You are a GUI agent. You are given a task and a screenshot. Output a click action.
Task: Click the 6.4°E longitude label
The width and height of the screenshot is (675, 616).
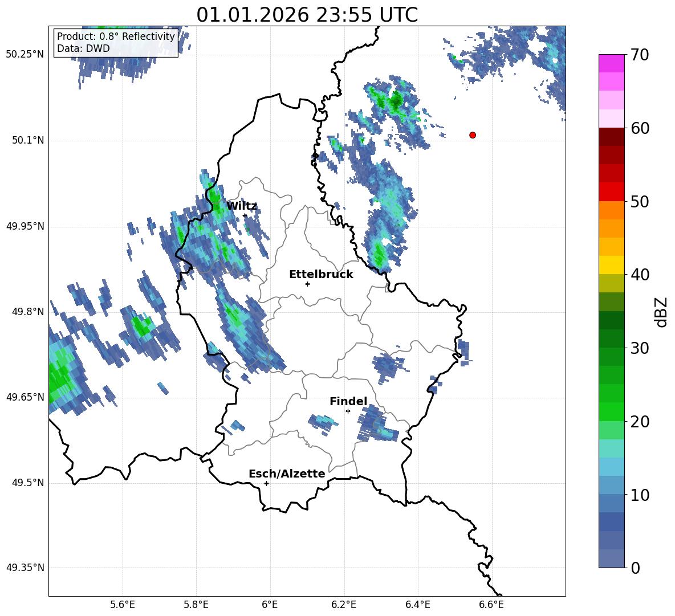click(417, 605)
